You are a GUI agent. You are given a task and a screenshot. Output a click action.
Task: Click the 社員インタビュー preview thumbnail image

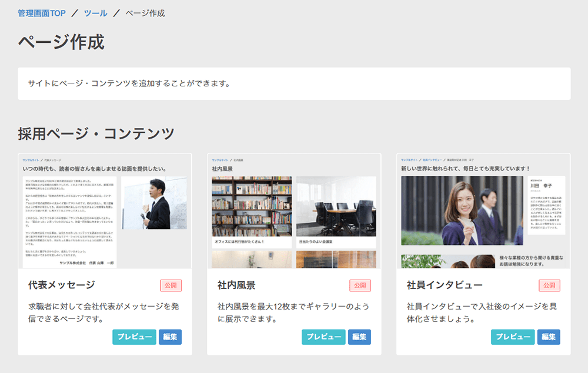(x=483, y=211)
